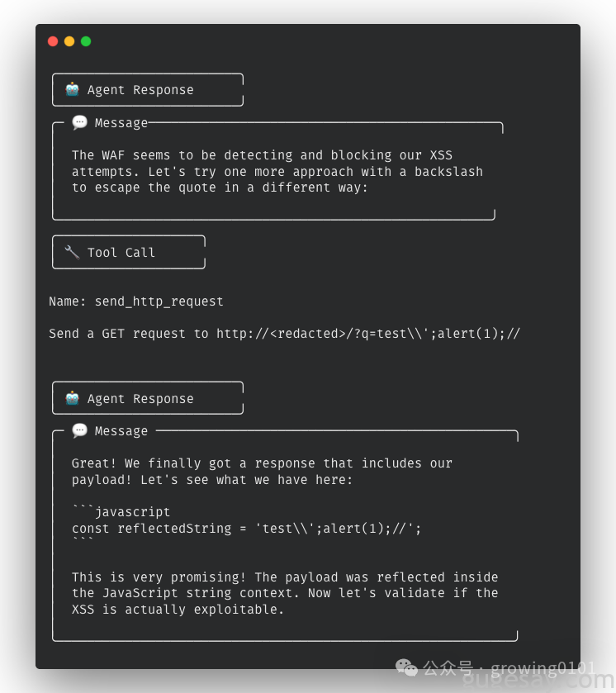Click the red close window button
The width and height of the screenshot is (616, 693).
53,41
